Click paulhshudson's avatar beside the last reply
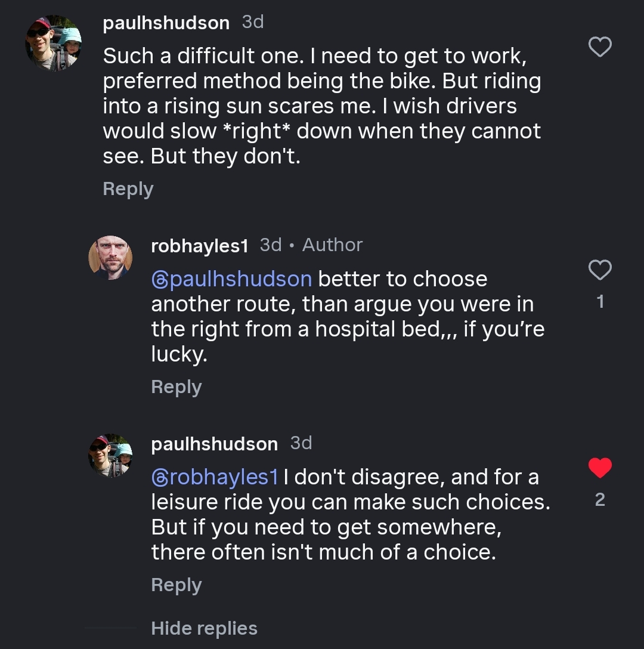The height and width of the screenshot is (649, 644). tap(110, 456)
